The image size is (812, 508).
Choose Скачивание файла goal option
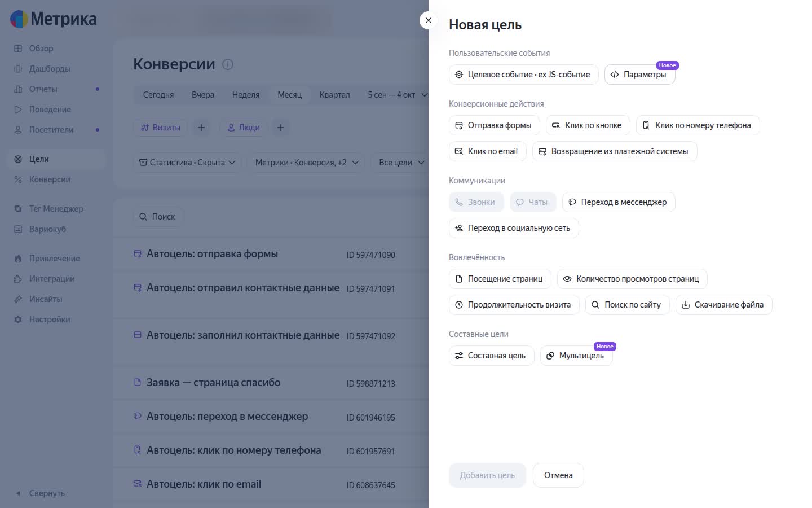click(x=723, y=305)
